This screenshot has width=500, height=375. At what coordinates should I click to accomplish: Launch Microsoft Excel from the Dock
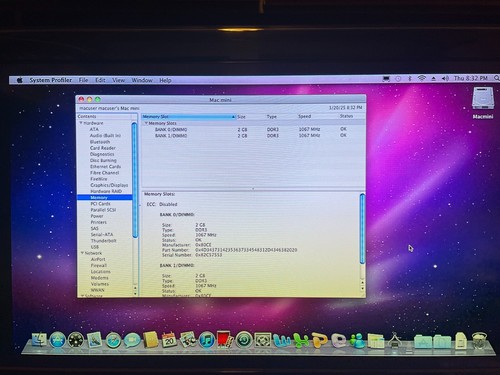click(x=301, y=341)
